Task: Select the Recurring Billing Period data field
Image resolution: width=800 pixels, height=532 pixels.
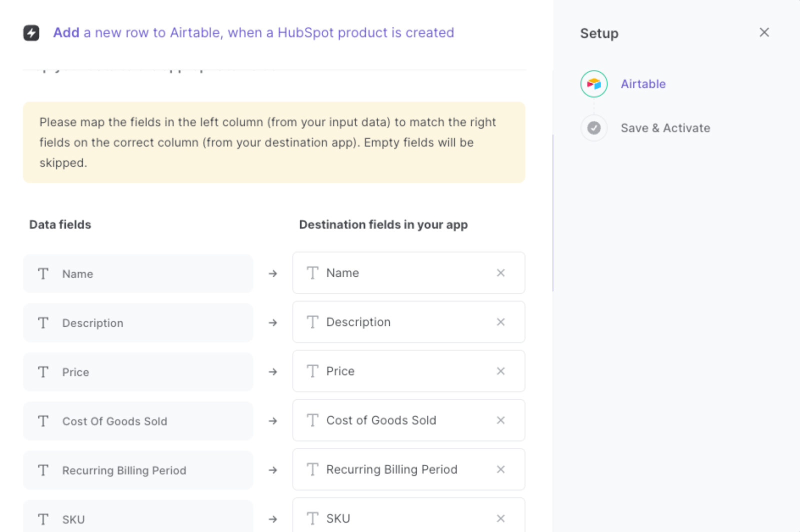Action: 138,470
